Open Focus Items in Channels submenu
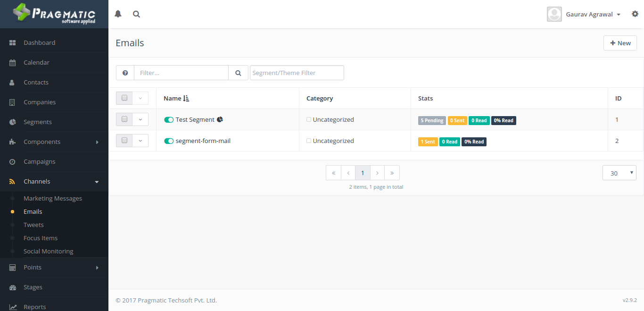 [x=41, y=238]
